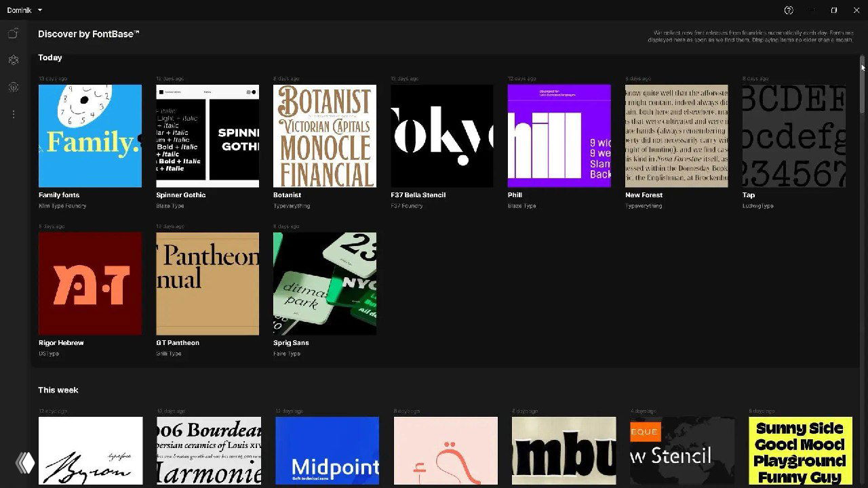
Task: Click the vertical scrollbar on the right
Action: point(863,88)
